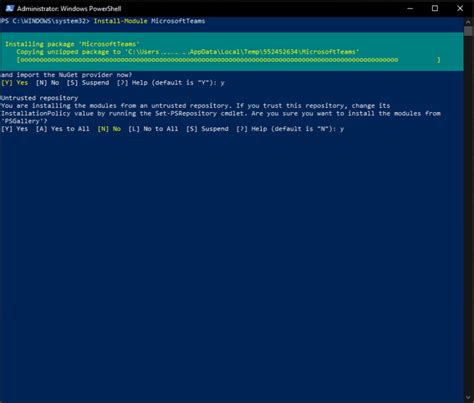Click the '(default is "N"): y' prompt text

pos(307,129)
